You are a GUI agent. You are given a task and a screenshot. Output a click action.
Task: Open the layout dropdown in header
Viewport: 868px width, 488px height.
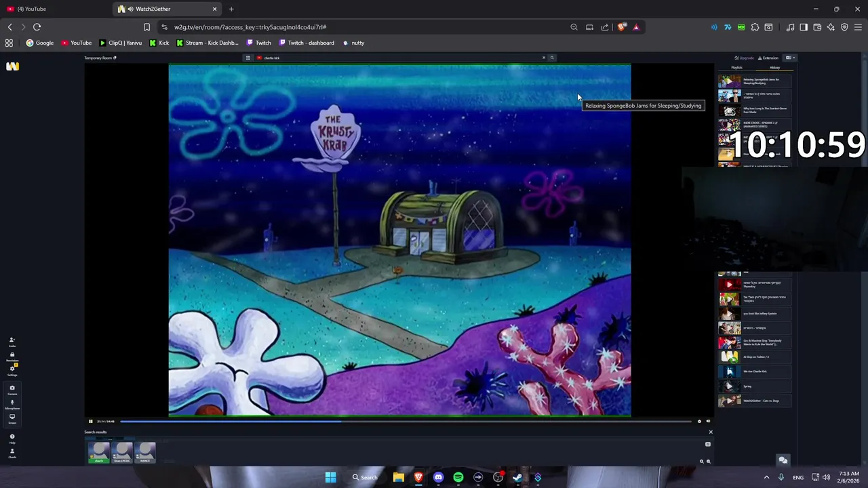790,58
